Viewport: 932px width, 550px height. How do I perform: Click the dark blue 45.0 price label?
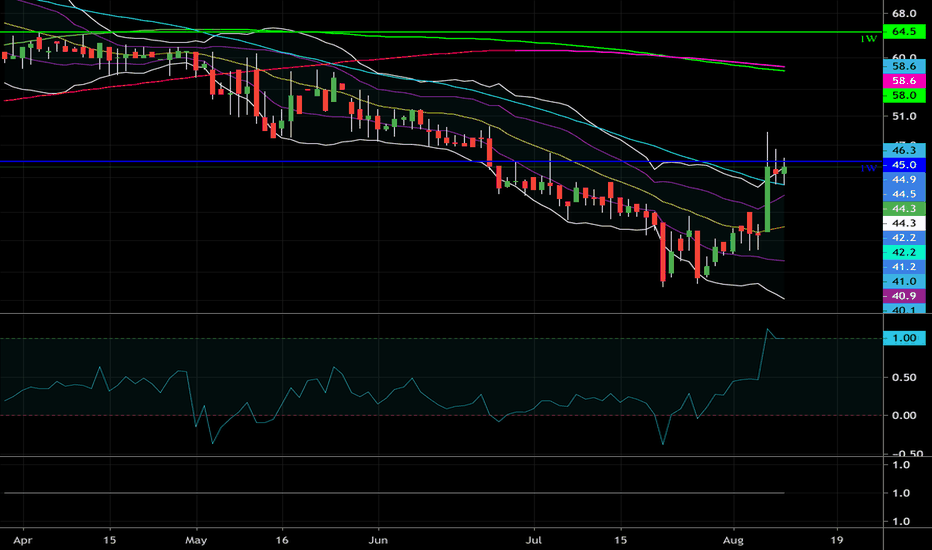(904, 165)
